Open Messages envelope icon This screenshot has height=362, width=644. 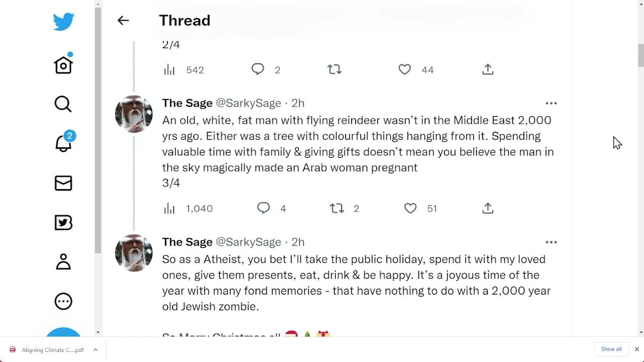(x=63, y=183)
